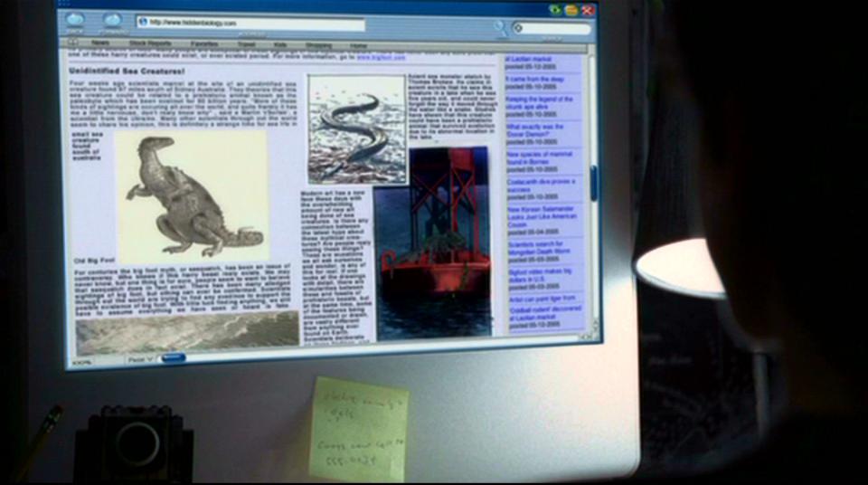This screenshot has height=485, width=868.
Task: Click the browser forward cloud button
Action: tap(112, 19)
